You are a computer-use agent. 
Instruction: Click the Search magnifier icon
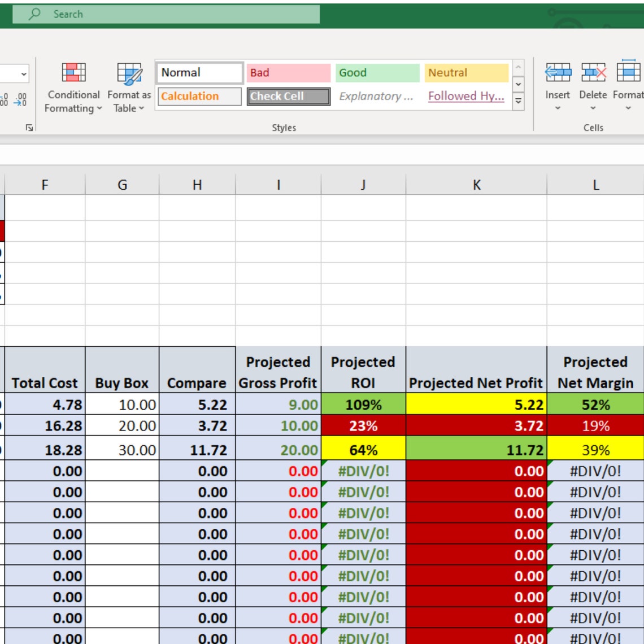click(x=34, y=15)
